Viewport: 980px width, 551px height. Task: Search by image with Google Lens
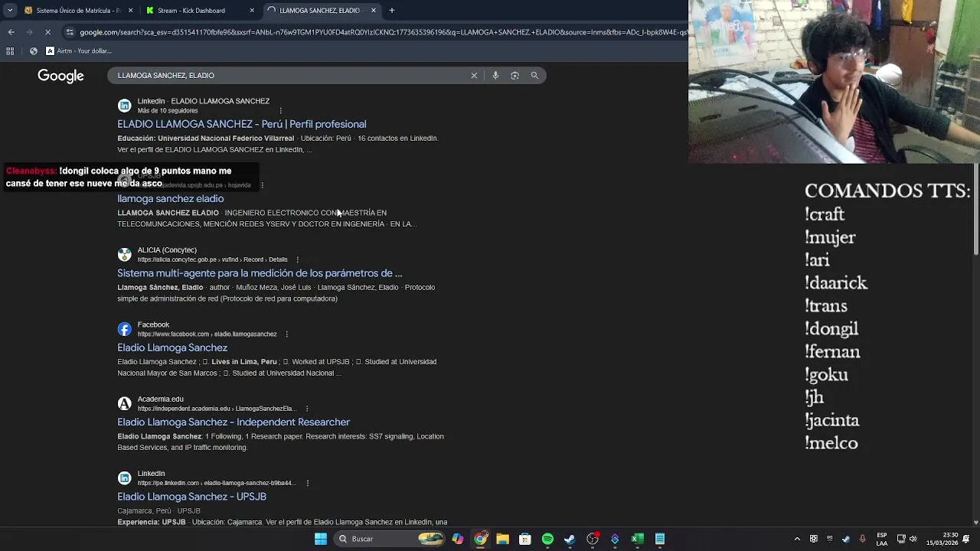point(514,76)
